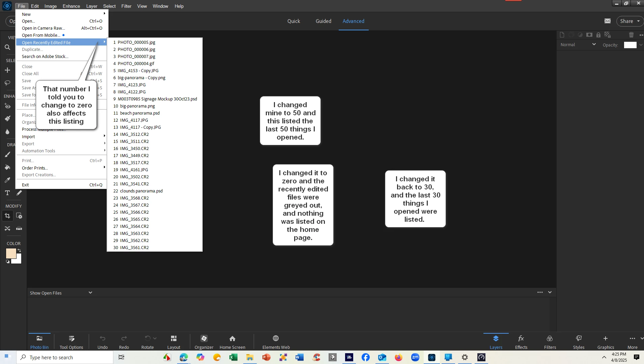Open the Filter menu
This screenshot has height=364, width=644.
[126, 6]
